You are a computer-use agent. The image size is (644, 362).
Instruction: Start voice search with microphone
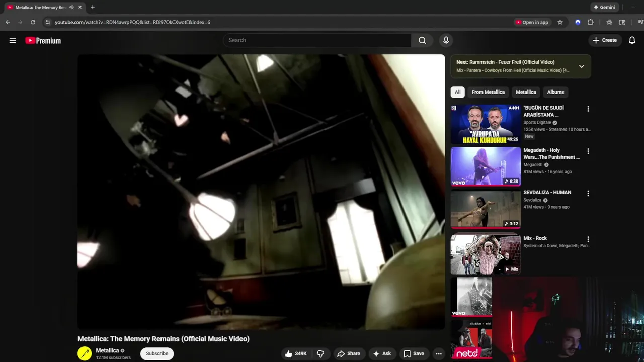tap(446, 40)
